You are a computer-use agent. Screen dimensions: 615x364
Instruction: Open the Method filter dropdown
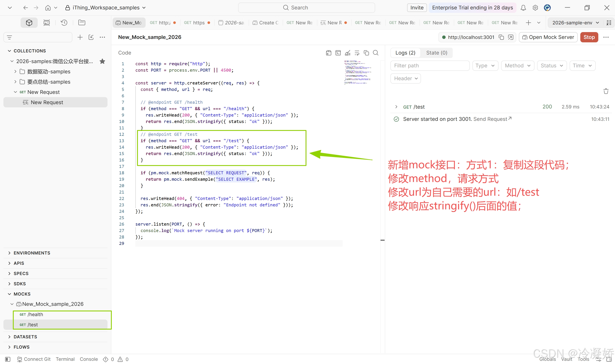[518, 66]
